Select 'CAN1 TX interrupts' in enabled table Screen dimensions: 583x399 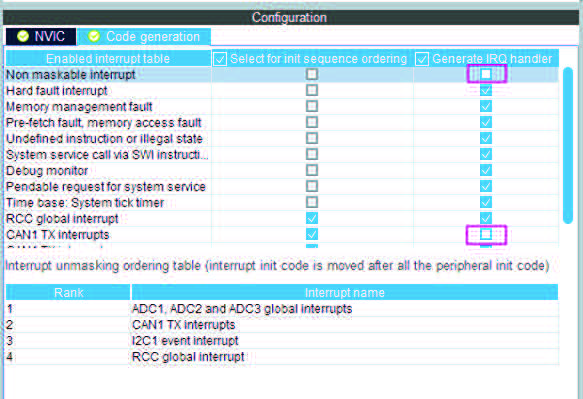coord(58,235)
